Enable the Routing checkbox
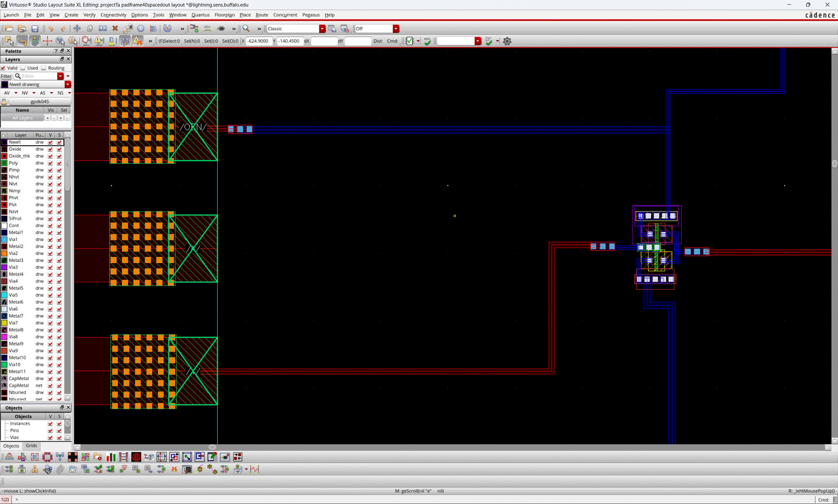The height and width of the screenshot is (504, 838). [44, 68]
